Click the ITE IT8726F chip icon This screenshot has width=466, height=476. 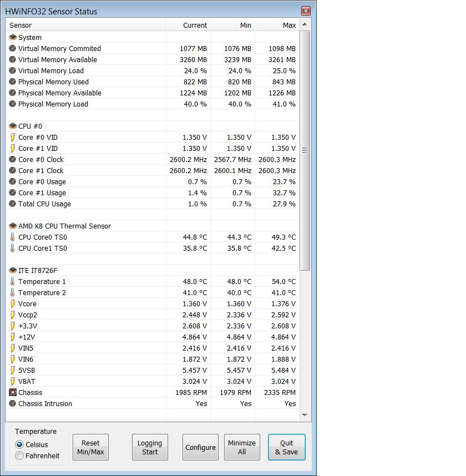pyautogui.click(x=12, y=270)
